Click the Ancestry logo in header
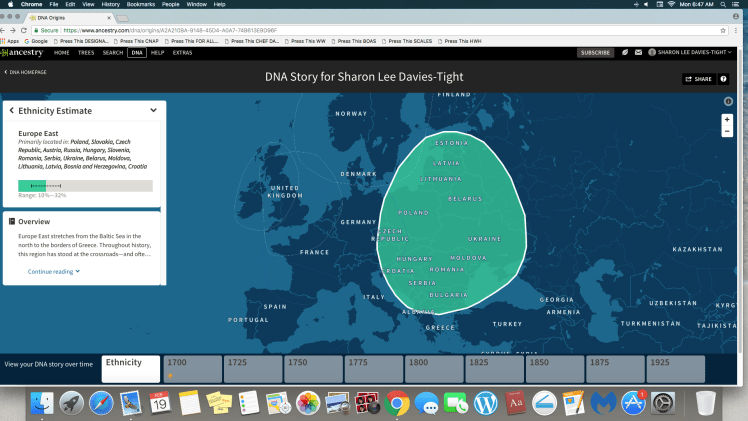 pyautogui.click(x=23, y=52)
